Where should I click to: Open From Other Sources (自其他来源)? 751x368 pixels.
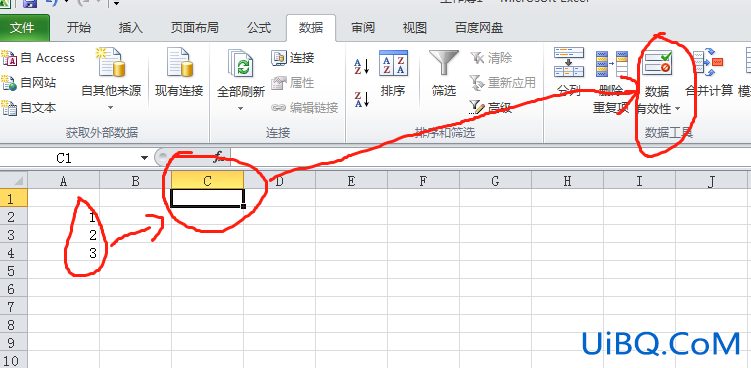pyautogui.click(x=111, y=79)
